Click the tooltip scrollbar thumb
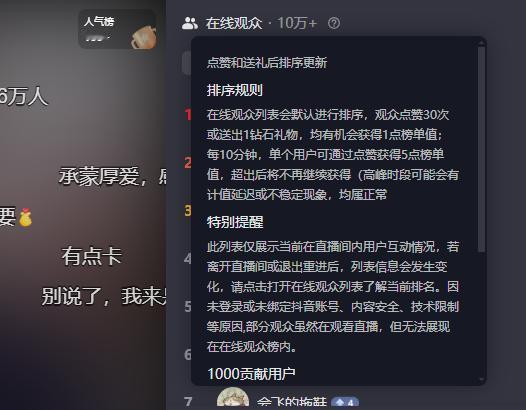 click(481, 149)
